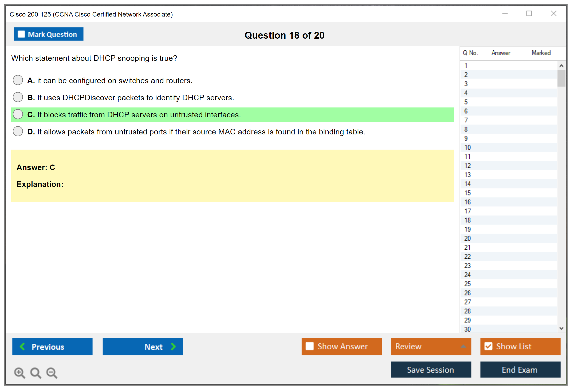Click the green left arrow on Previous
574x392 pixels.
click(22, 346)
